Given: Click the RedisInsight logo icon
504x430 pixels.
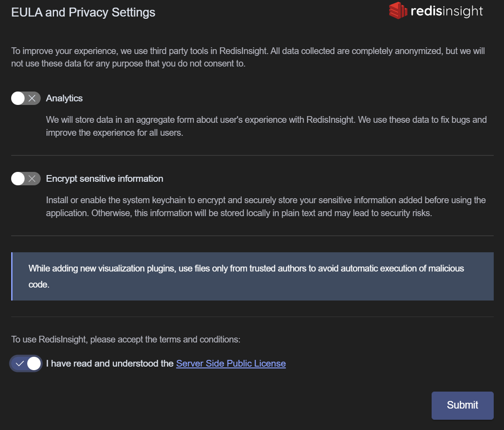Looking at the screenshot, I should (x=397, y=11).
